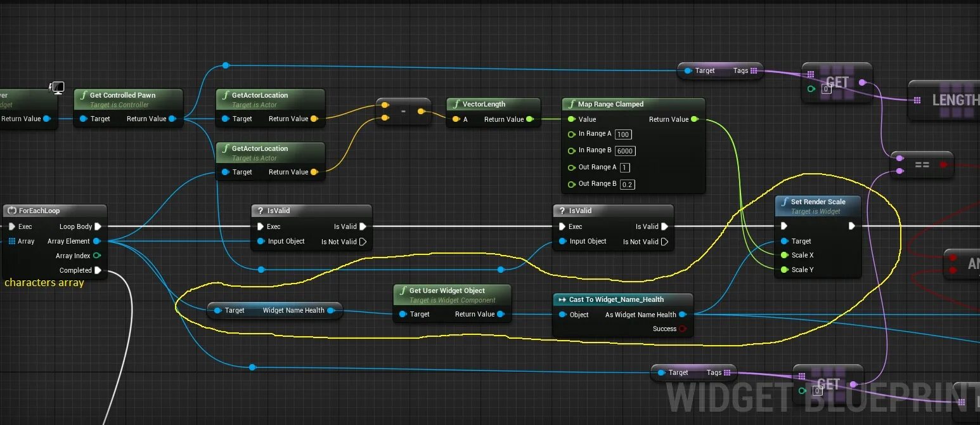
Task: Click the equals node's top input pin
Action: point(900,159)
